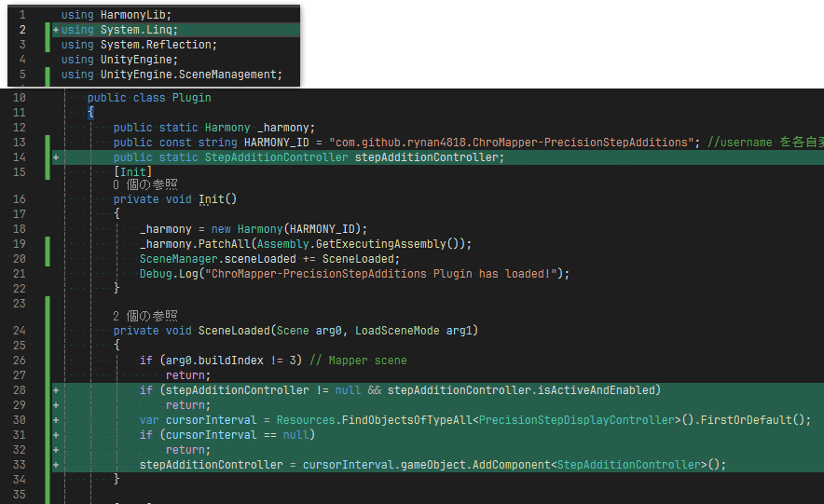Image resolution: width=824 pixels, height=504 pixels.
Task: Click the plus marker on line 31
Action: point(56,435)
